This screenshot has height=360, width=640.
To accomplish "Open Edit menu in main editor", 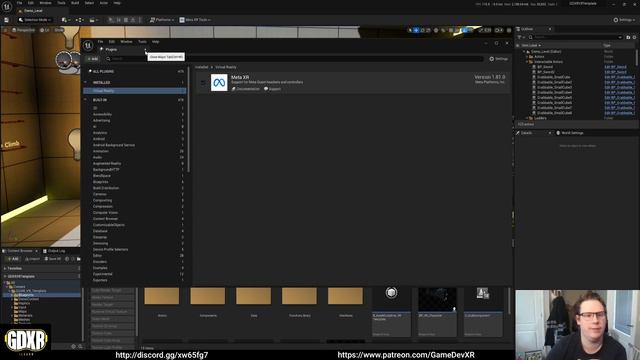I will (31, 3).
